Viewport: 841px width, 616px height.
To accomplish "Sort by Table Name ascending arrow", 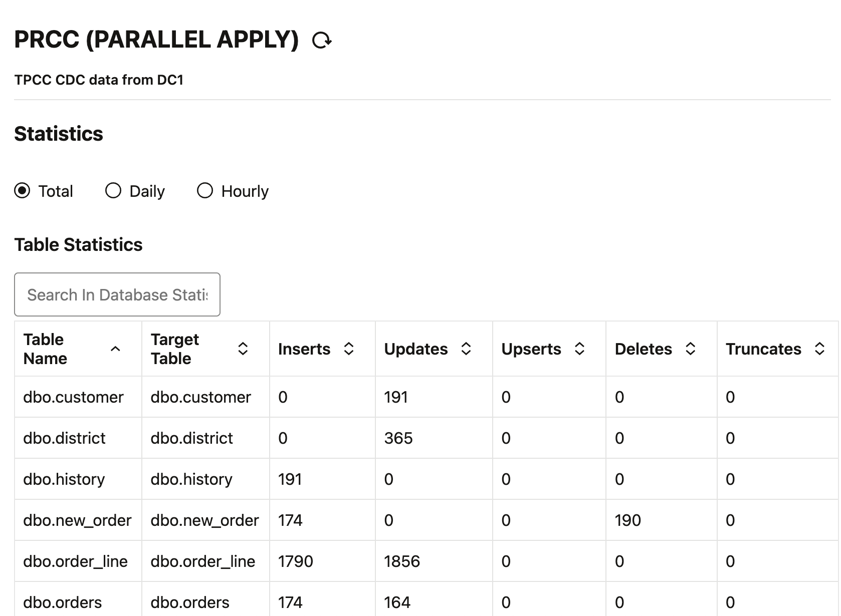I will pyautogui.click(x=115, y=349).
